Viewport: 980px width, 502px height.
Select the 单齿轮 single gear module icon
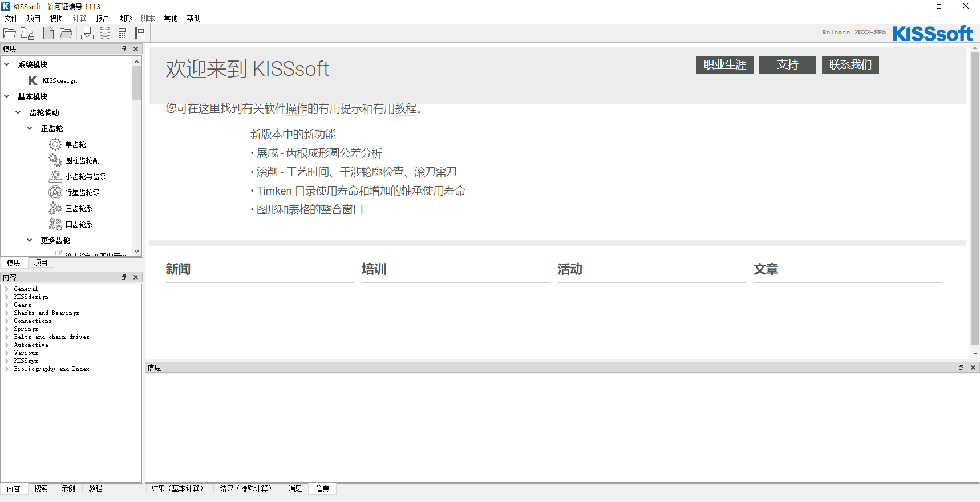click(55, 144)
